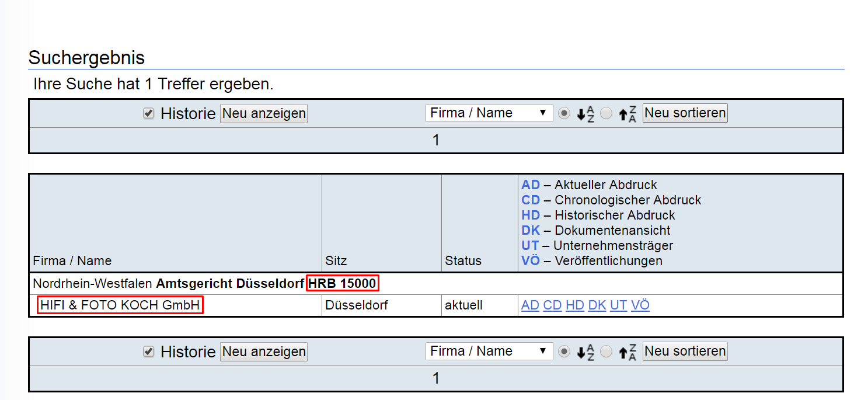Click the HD abbreviation in the legend
This screenshot has width=868, height=400.
(x=531, y=215)
